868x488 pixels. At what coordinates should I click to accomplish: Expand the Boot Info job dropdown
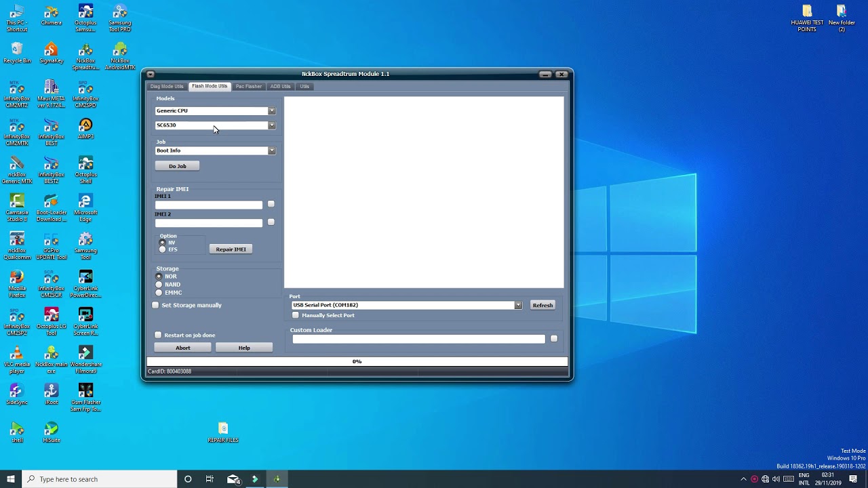[x=271, y=150]
